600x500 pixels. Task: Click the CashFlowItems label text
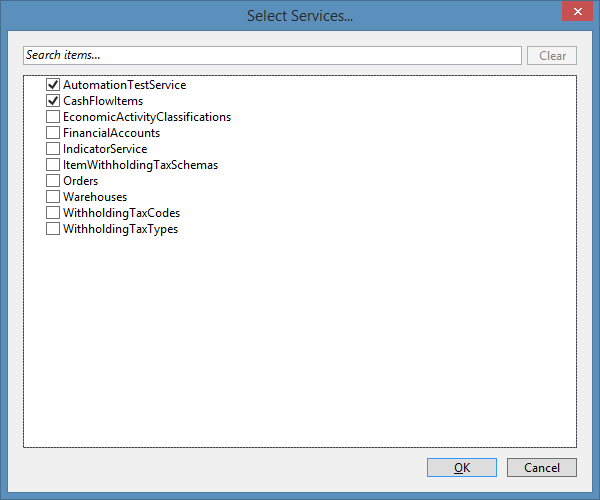pyautogui.click(x=103, y=101)
